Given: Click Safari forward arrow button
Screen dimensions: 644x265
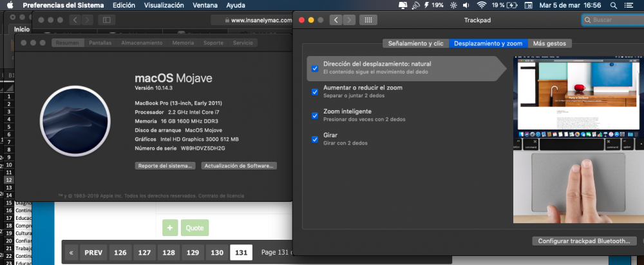Looking at the screenshot, I should pos(87,20).
